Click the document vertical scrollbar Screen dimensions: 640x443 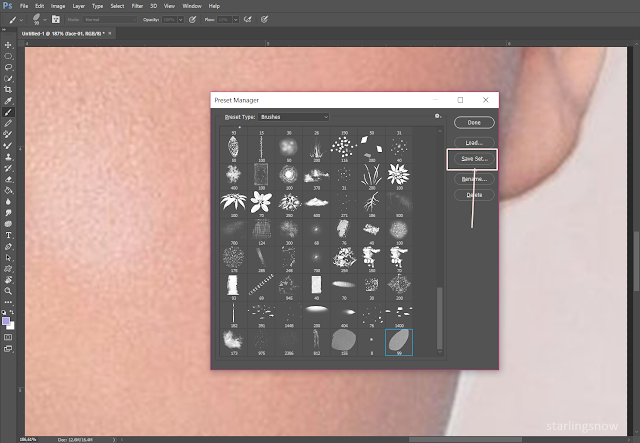[637, 261]
